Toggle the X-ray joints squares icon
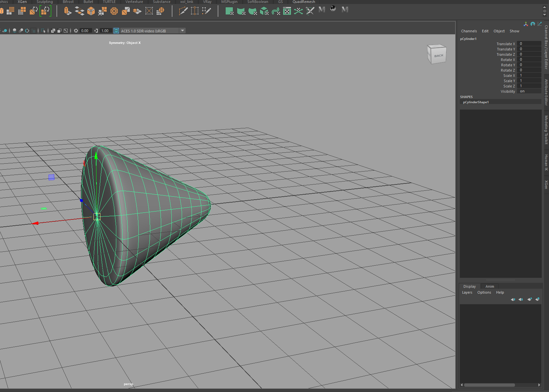 pyautogui.click(x=59, y=31)
